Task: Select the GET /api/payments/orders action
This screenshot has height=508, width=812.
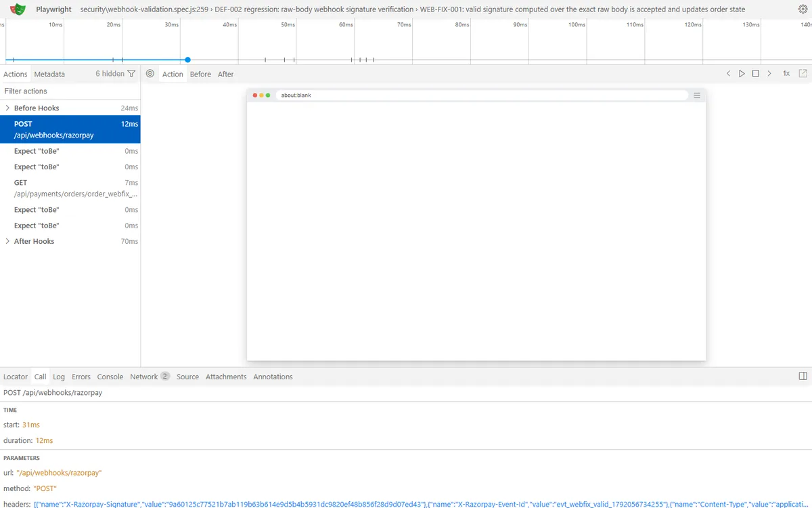Action: tap(70, 188)
